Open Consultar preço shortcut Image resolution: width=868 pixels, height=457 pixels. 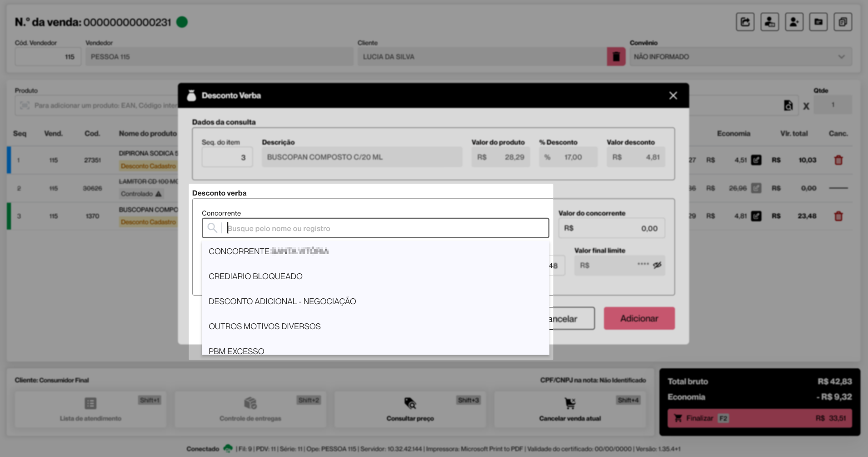click(x=410, y=409)
